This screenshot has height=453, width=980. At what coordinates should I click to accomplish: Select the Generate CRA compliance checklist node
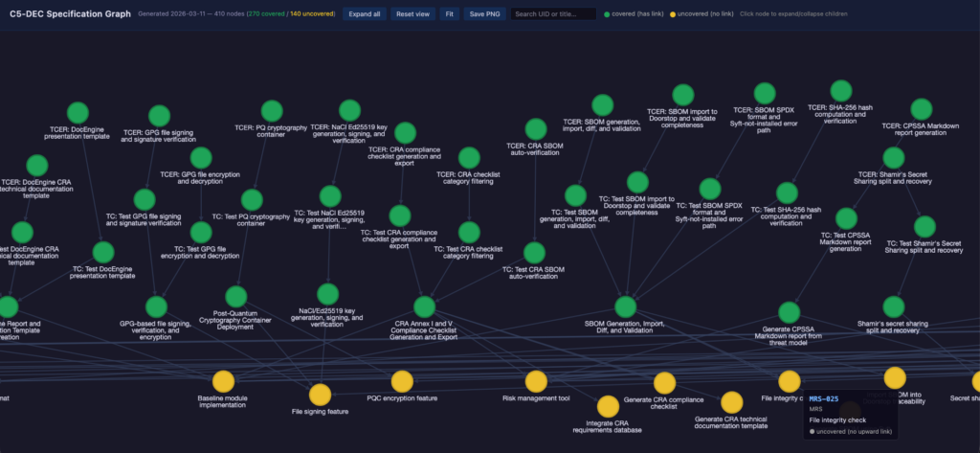coord(664,383)
